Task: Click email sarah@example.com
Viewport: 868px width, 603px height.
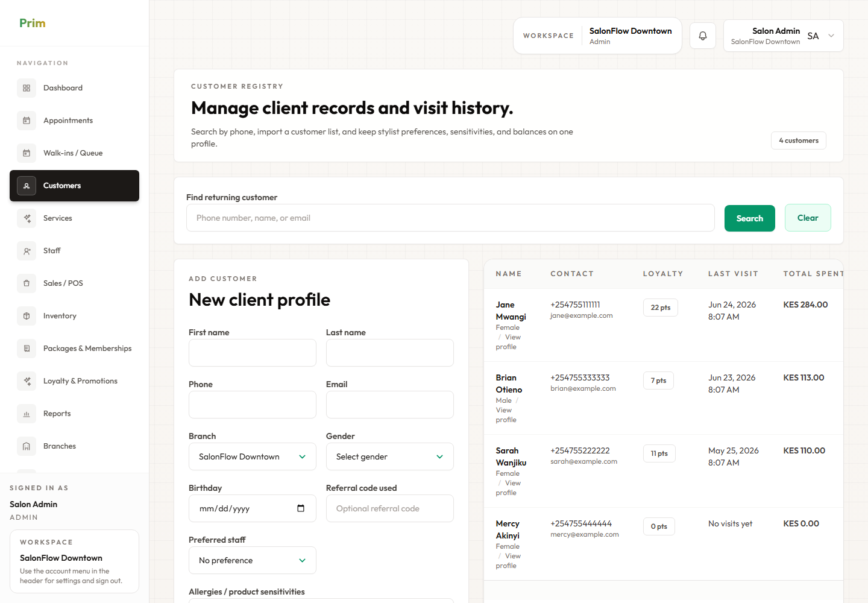Action: (x=583, y=461)
